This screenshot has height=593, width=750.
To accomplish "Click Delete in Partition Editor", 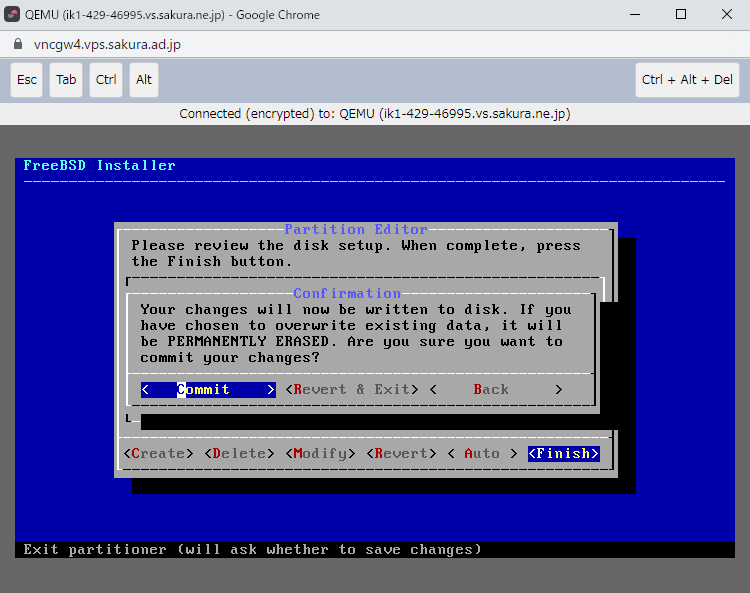I will [240, 453].
